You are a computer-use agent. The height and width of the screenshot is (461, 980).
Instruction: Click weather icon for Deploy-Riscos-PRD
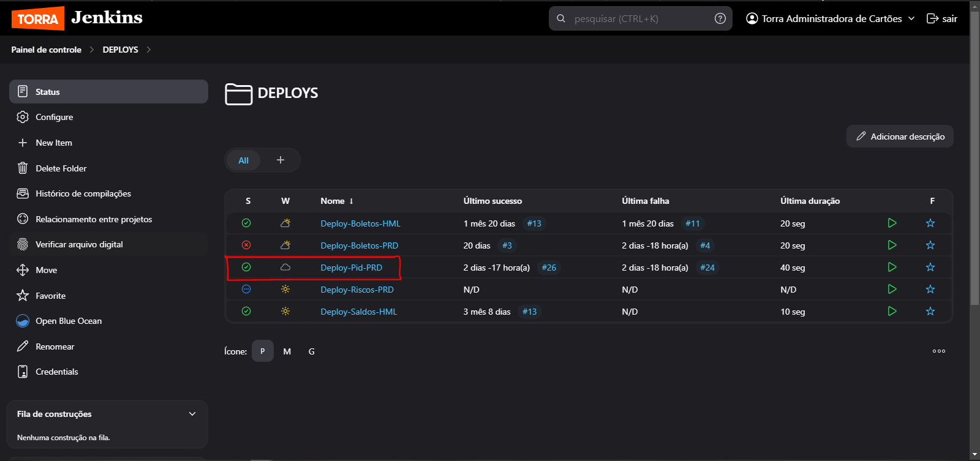285,289
